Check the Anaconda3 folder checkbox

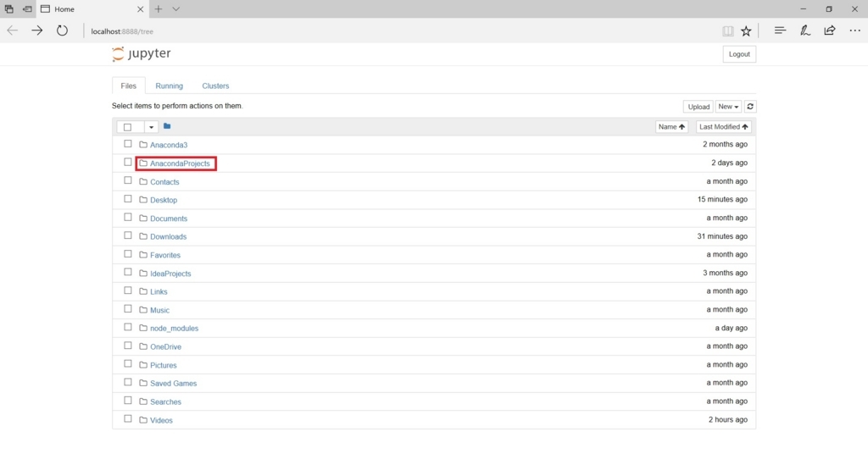128,144
